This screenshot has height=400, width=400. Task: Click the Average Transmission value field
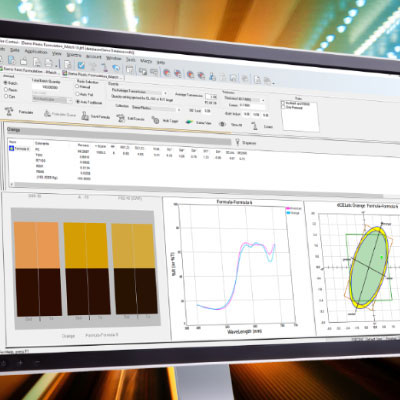(x=211, y=96)
